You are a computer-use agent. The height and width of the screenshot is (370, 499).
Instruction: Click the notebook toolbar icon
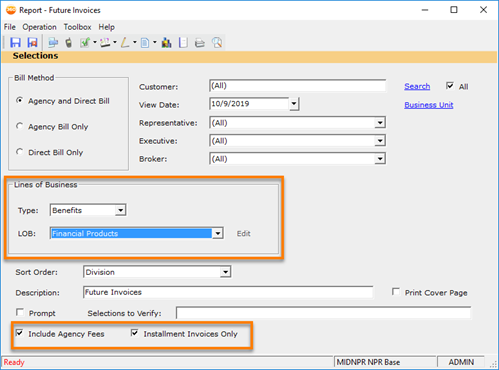(x=183, y=43)
